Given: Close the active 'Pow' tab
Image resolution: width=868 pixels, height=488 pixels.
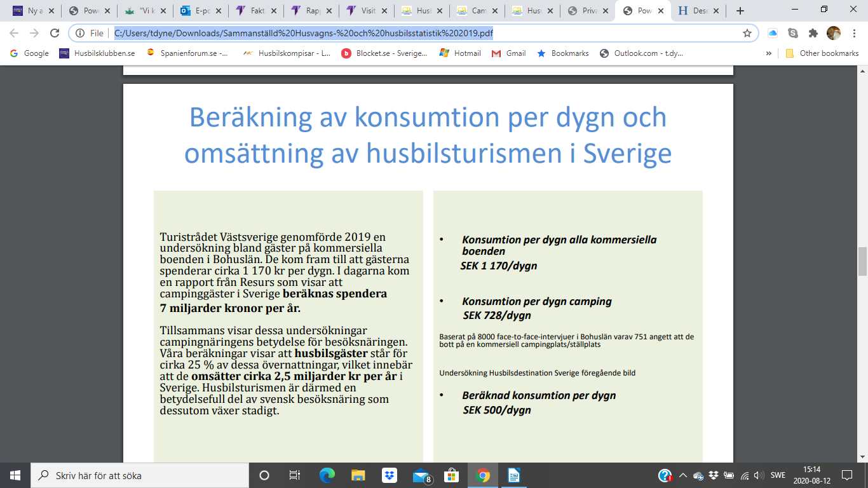Looking at the screenshot, I should (x=662, y=11).
